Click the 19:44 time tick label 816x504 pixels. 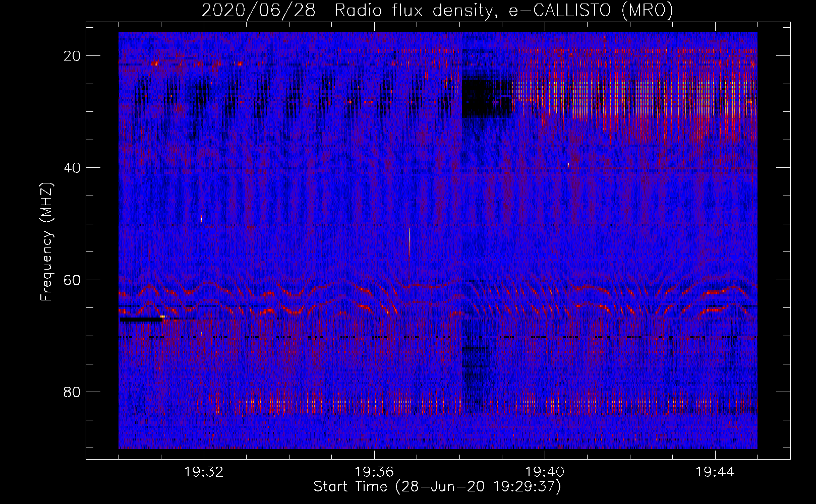pyautogui.click(x=715, y=472)
